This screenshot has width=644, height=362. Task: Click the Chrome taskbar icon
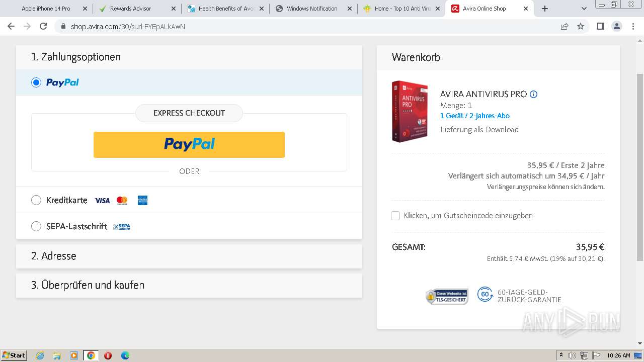point(91,355)
